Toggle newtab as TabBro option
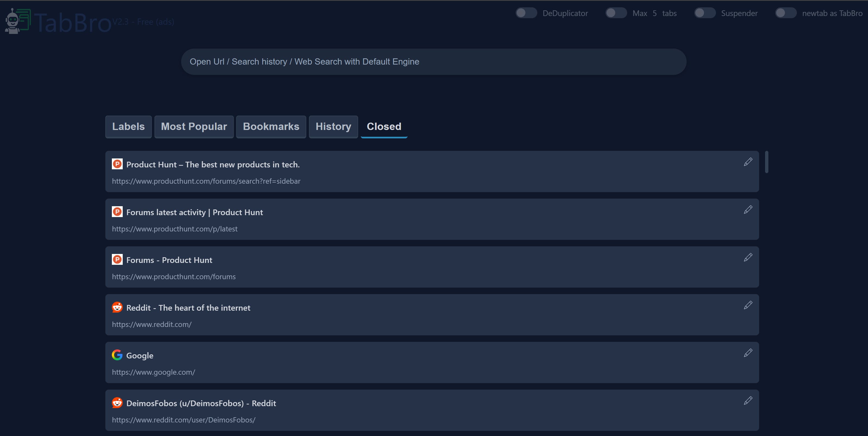This screenshot has height=436, width=868. (x=785, y=13)
